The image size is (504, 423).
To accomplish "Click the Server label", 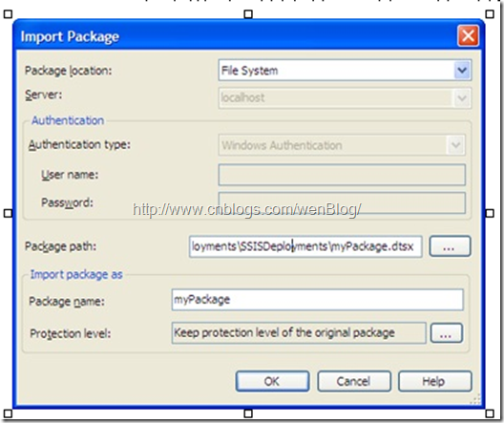I will point(43,95).
